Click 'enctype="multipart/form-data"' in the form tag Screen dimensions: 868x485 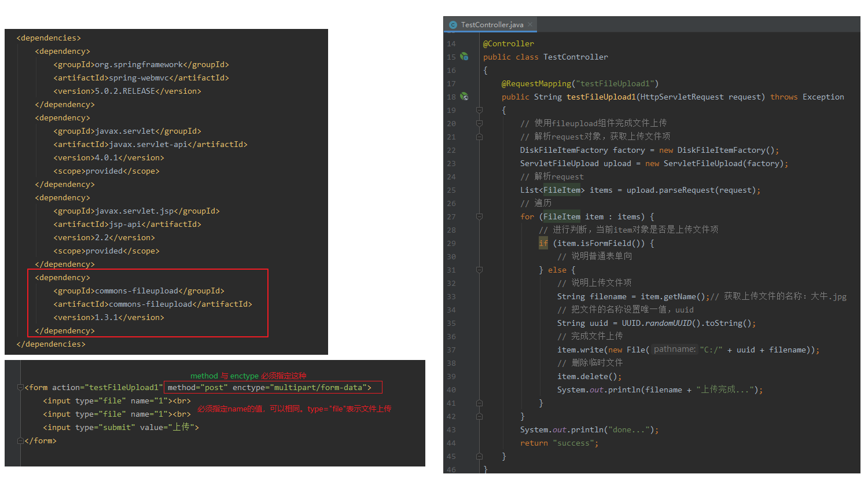(x=300, y=387)
